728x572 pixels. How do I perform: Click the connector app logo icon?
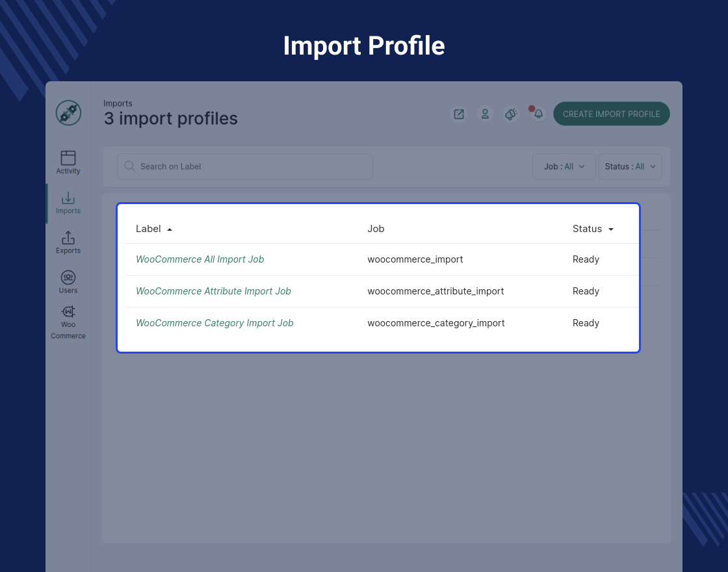click(x=68, y=113)
